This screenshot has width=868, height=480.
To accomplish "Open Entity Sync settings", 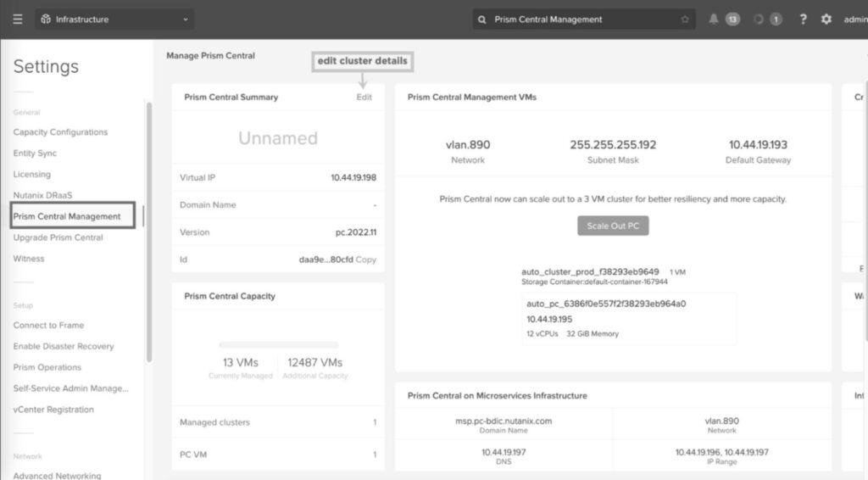I will click(x=35, y=153).
